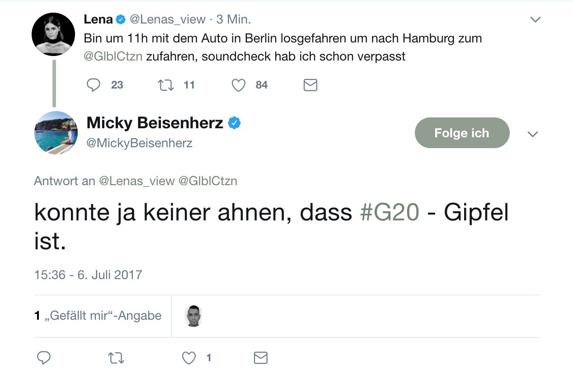573x392 pixels.
Task: Open the chevron menu on Lena's tweet
Action: 535,19
